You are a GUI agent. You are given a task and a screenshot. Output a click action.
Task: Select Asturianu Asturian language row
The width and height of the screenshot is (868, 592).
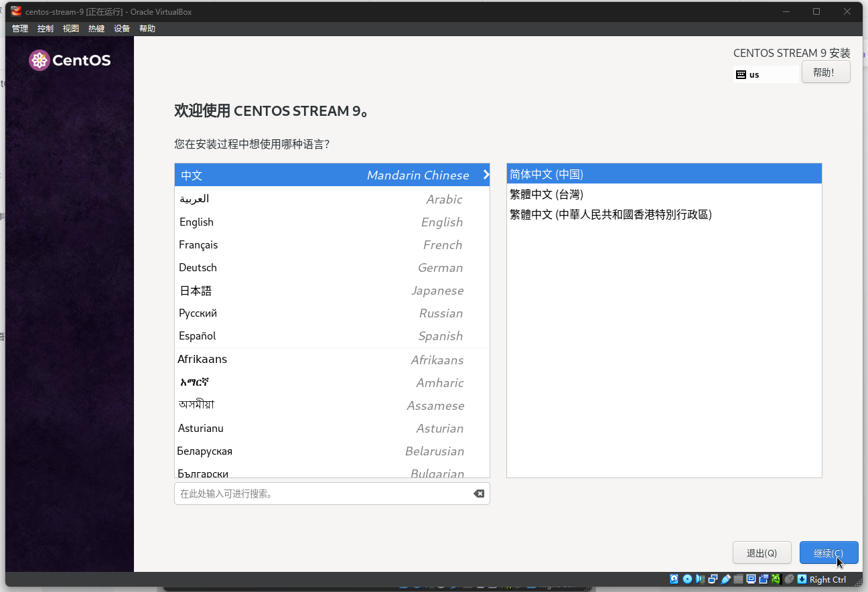(x=332, y=428)
